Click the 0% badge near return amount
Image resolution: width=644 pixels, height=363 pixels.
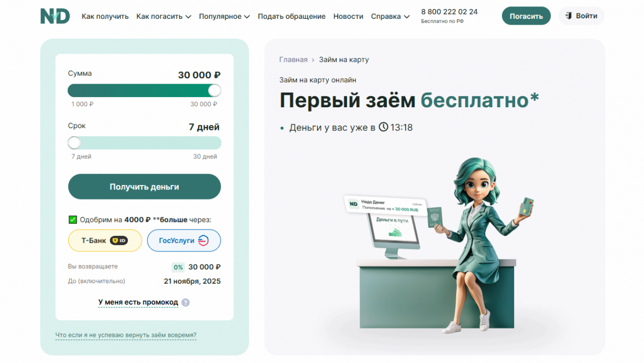178,267
